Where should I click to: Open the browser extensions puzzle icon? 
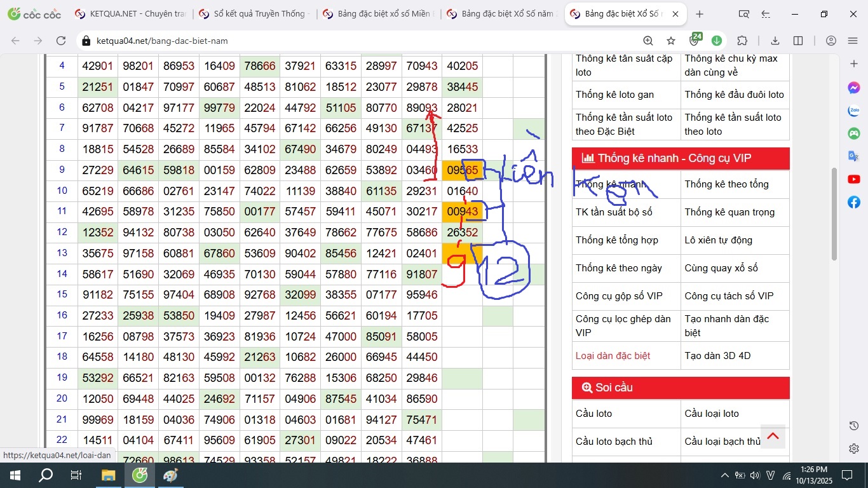click(x=742, y=41)
